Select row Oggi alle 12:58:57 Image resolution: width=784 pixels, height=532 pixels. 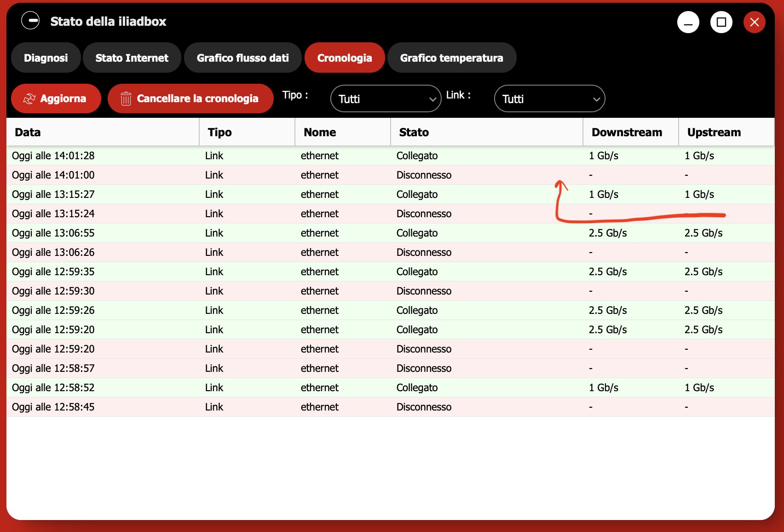[x=391, y=368]
